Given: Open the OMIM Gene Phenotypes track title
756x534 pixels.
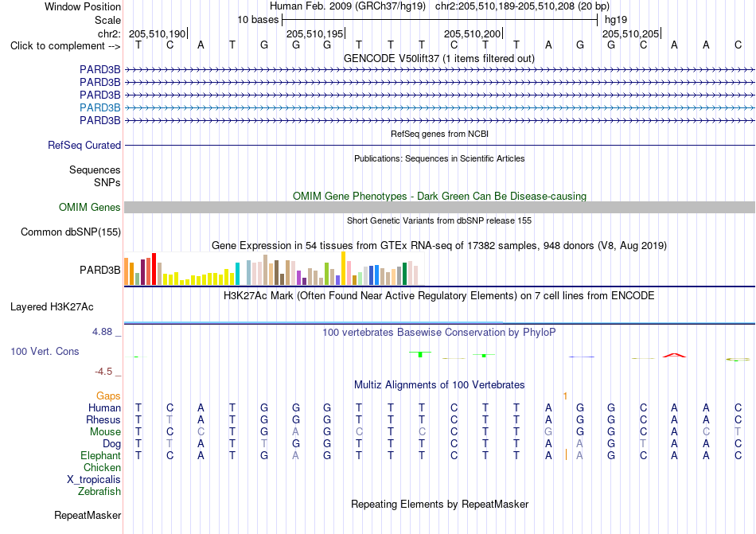Looking at the screenshot, I should (x=439, y=196).
